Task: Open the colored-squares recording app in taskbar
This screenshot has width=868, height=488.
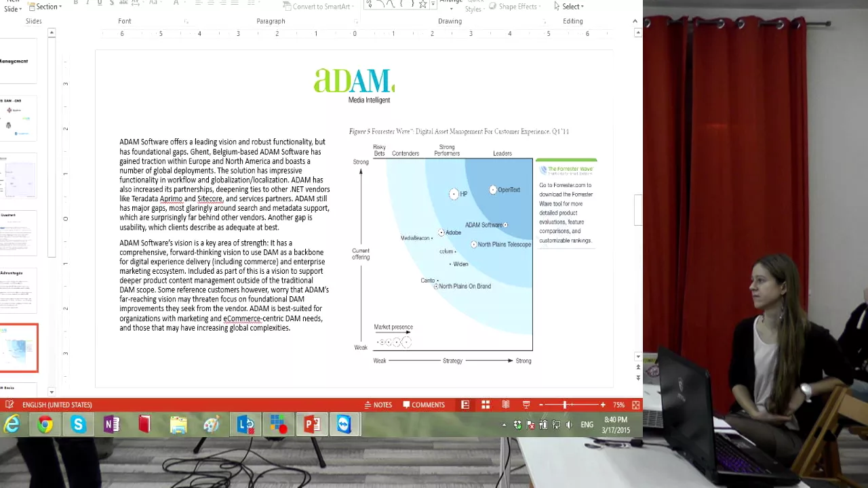Action: tap(278, 425)
